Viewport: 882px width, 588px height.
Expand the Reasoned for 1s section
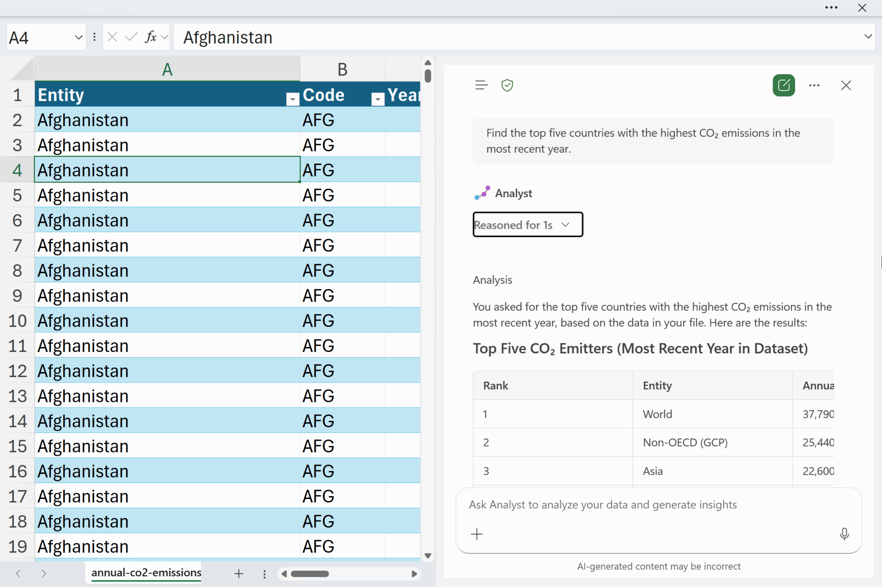(x=528, y=224)
